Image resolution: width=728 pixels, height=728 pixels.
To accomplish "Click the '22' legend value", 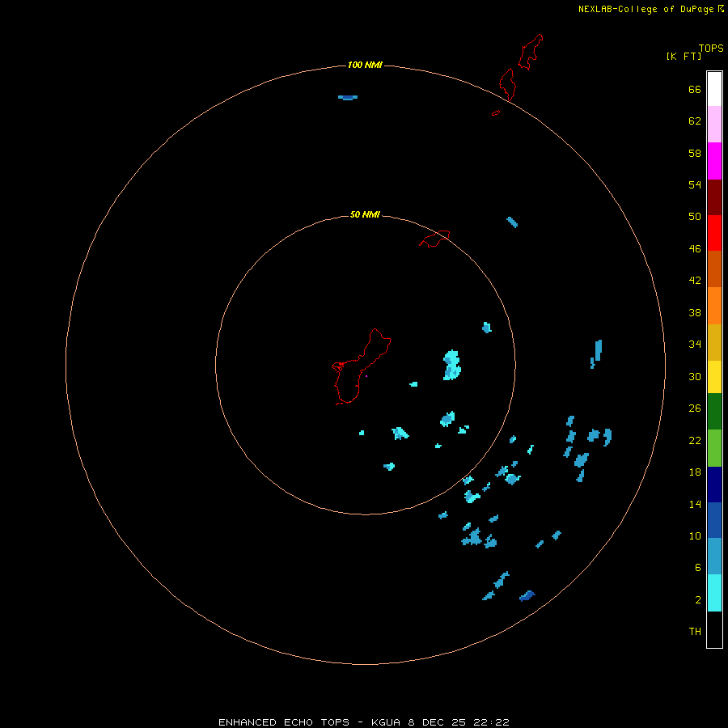I will tap(695, 440).
